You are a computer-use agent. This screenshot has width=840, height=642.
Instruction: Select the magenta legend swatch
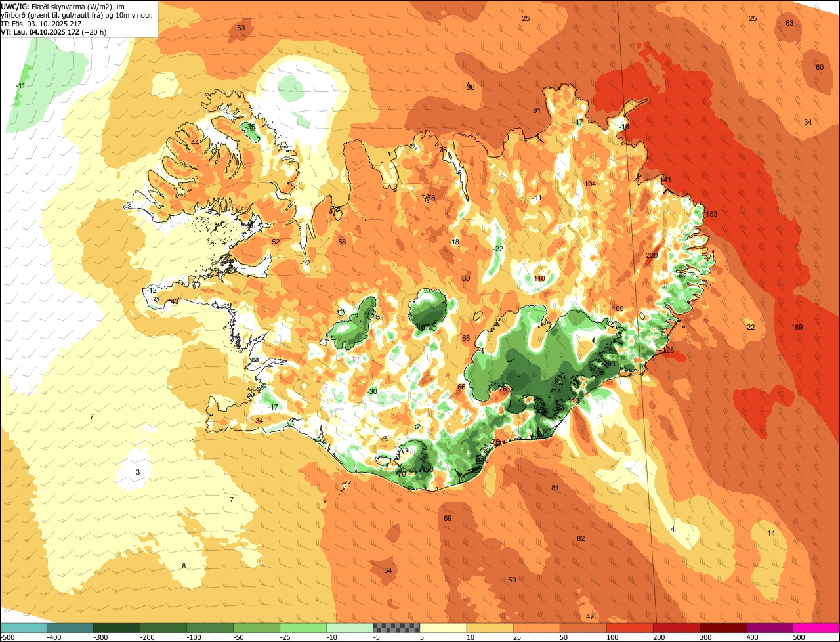817,628
